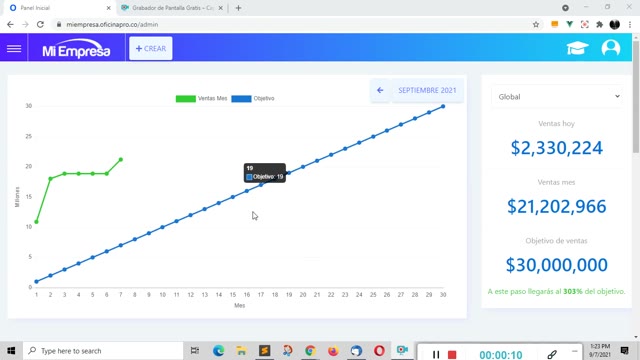This screenshot has height=360, width=640.
Task: Launch Microsoft Edge from taskbar
Action: [x=218, y=351]
